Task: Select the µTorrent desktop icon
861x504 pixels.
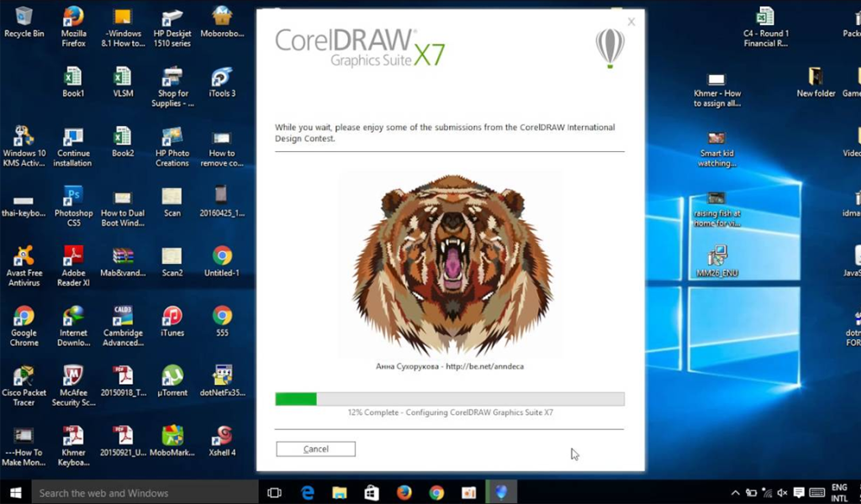Action: pyautogui.click(x=172, y=381)
